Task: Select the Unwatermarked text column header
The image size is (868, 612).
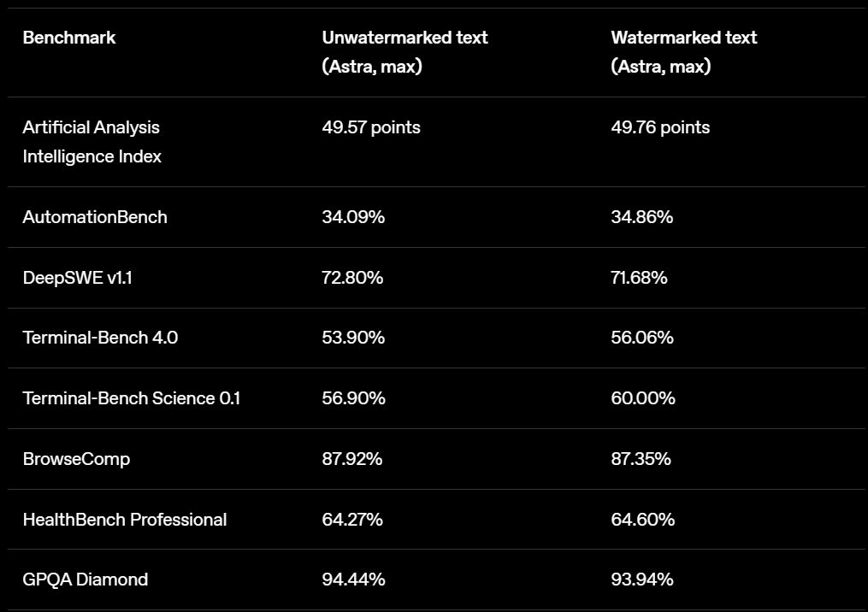Action: click(404, 52)
